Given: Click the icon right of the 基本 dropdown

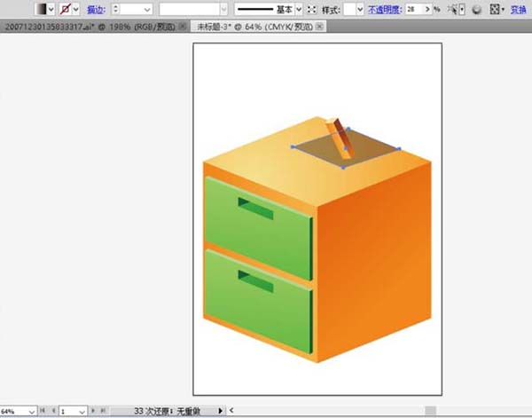Looking at the screenshot, I should pyautogui.click(x=311, y=10).
